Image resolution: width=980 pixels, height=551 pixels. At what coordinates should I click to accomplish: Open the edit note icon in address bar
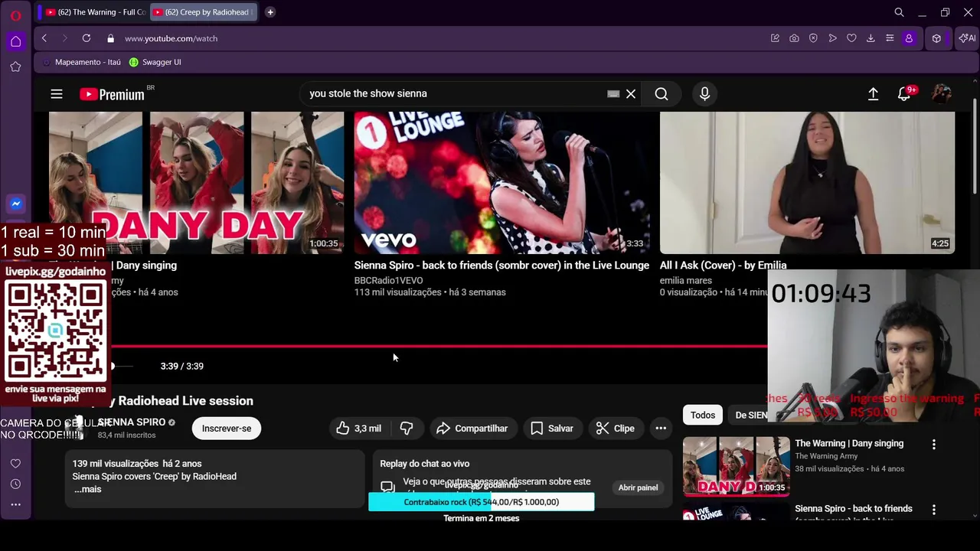(x=775, y=38)
